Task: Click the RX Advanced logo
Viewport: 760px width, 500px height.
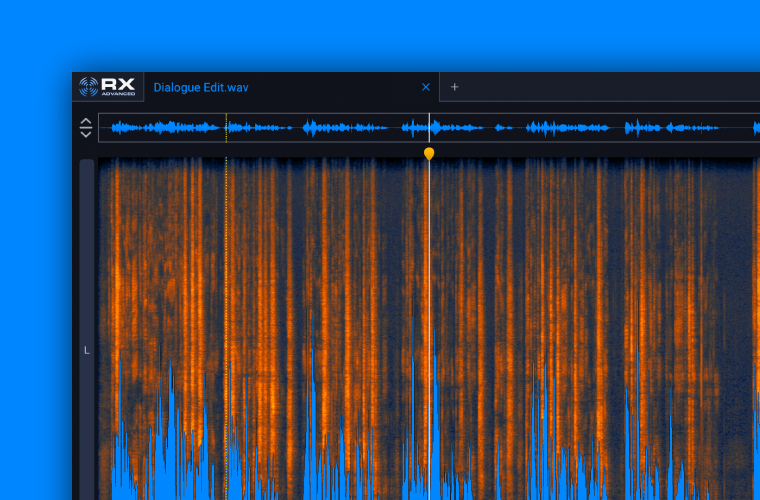Action: coord(107,87)
